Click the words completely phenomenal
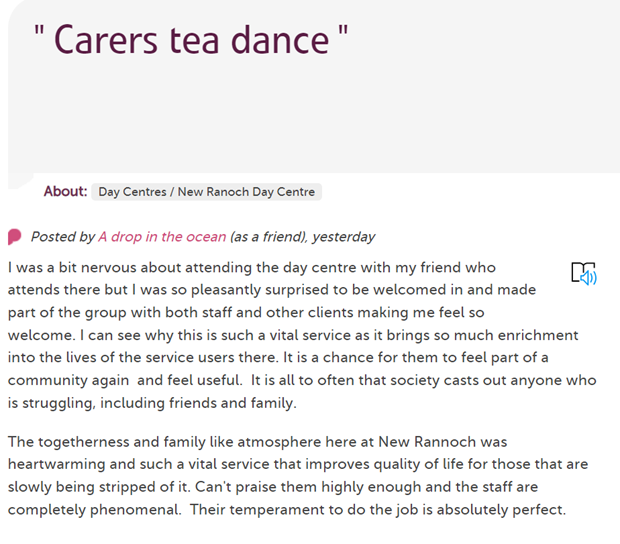620x544 pixels. [95, 510]
